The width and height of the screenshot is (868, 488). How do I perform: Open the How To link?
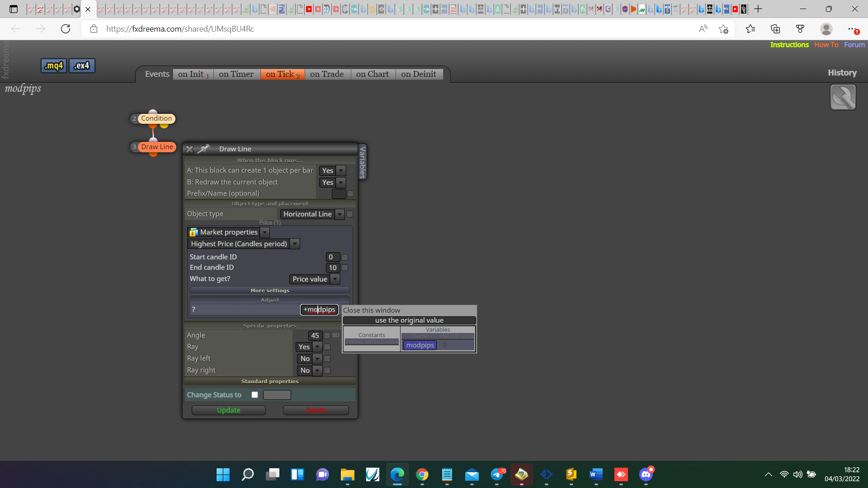click(826, 45)
